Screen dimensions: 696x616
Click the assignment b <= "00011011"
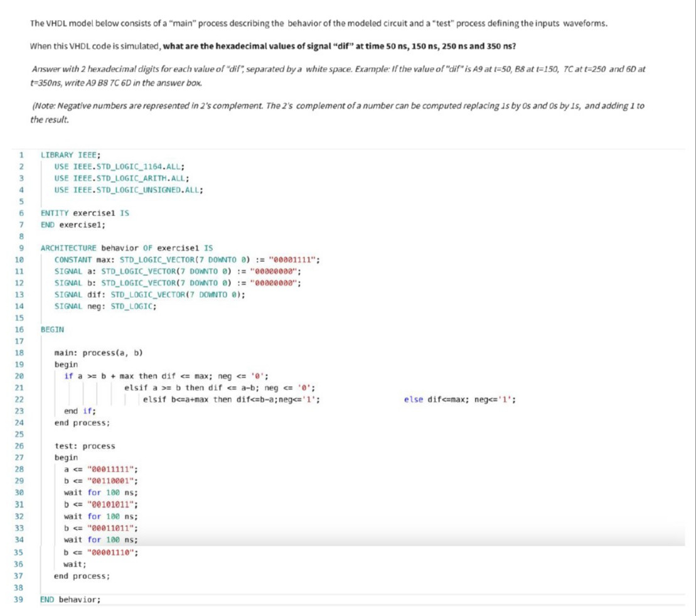click(101, 528)
